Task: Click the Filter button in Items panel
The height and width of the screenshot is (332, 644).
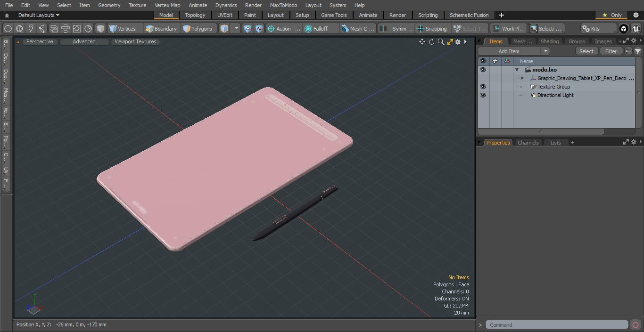Action: point(611,51)
